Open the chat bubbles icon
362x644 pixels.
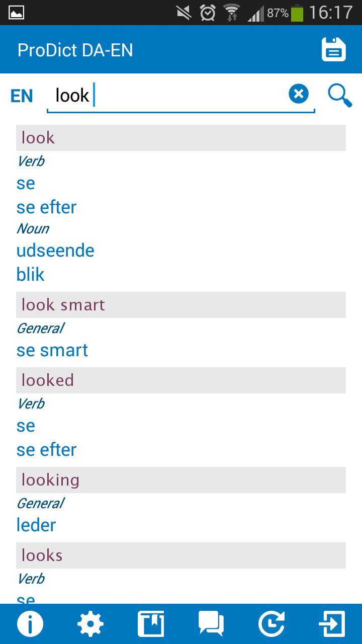[211, 624]
